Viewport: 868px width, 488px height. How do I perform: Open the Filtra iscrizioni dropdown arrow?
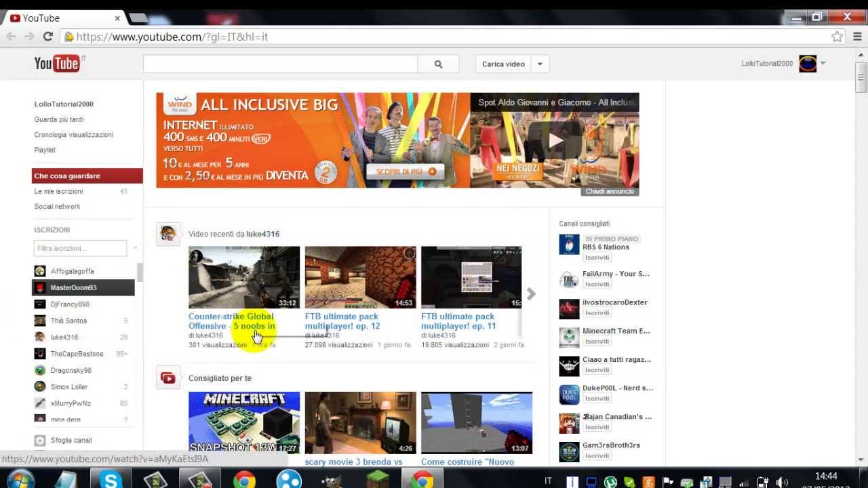(135, 248)
